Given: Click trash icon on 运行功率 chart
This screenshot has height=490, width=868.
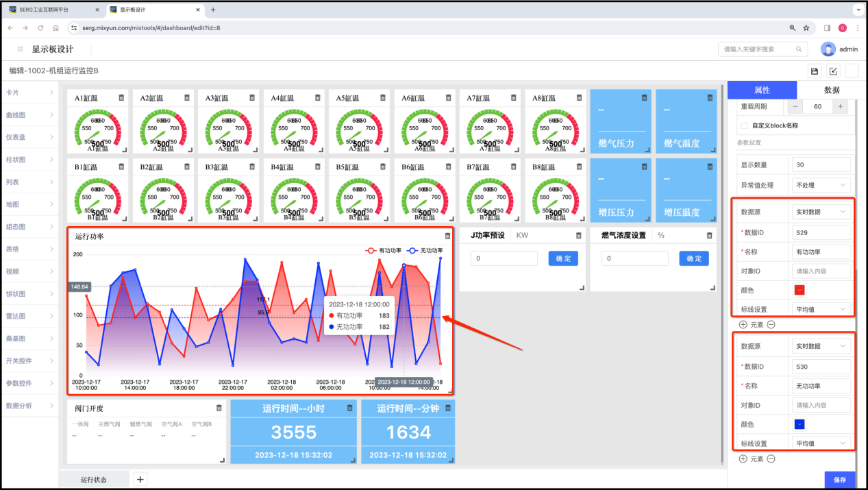Looking at the screenshot, I should (x=448, y=236).
